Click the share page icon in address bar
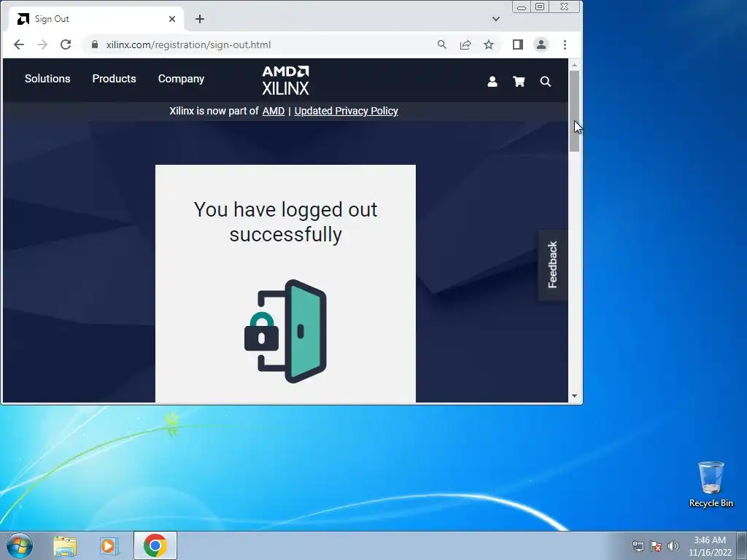 pyautogui.click(x=465, y=44)
